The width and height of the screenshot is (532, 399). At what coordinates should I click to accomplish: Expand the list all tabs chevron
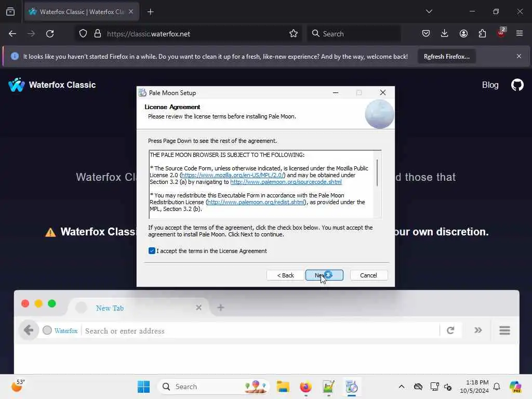tap(429, 11)
